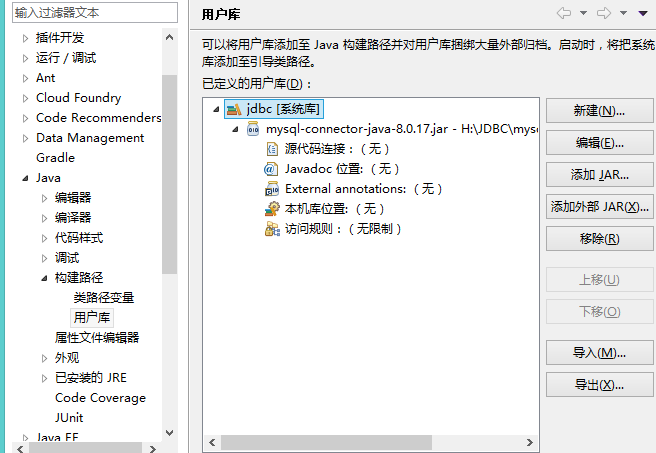
Task: Click the 添加 JAR... button
Action: (600, 174)
